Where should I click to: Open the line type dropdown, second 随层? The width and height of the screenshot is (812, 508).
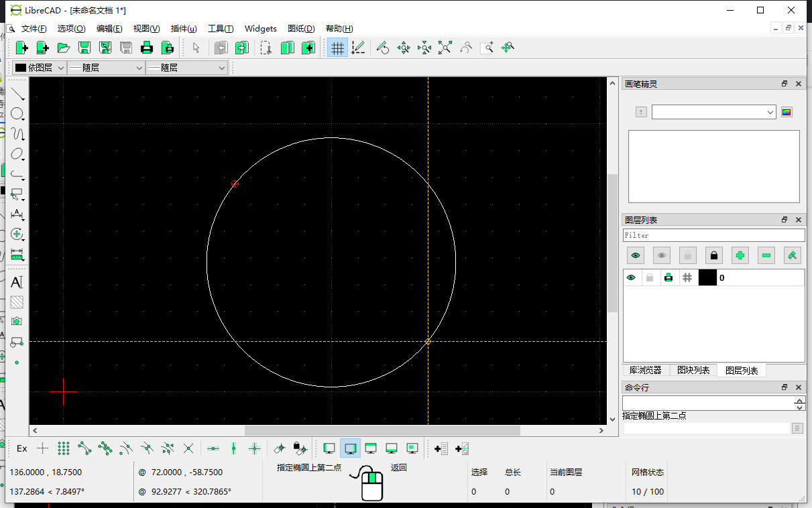click(188, 68)
